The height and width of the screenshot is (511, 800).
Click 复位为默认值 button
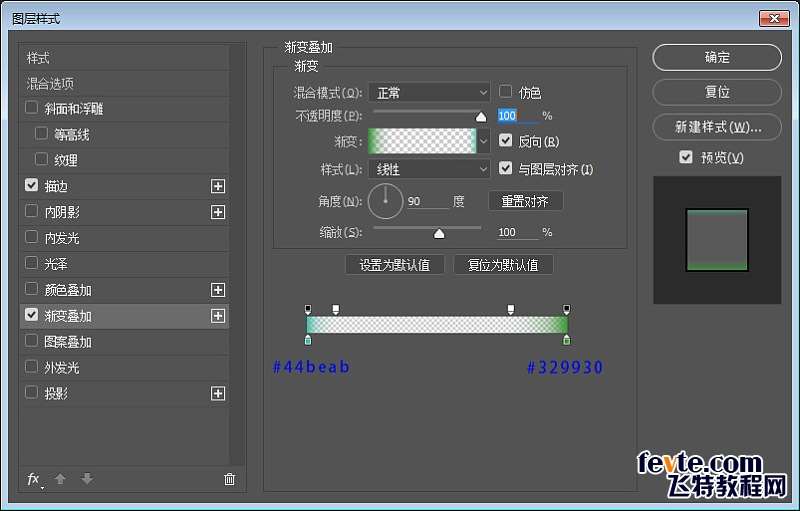click(x=503, y=265)
